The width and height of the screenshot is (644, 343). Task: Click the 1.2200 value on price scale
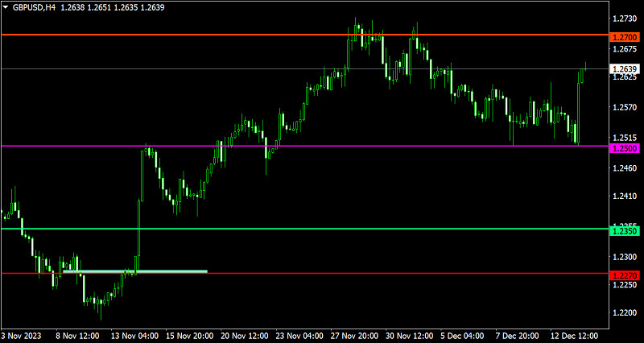(625, 312)
